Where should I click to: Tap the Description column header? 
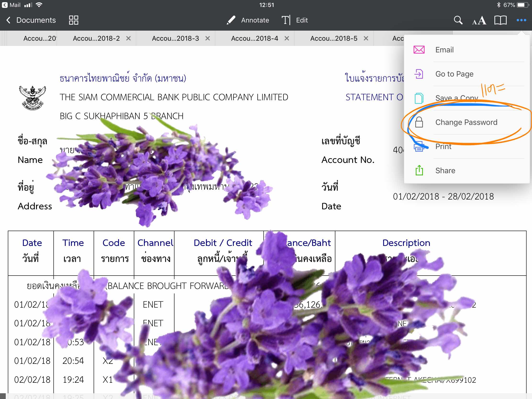406,243
